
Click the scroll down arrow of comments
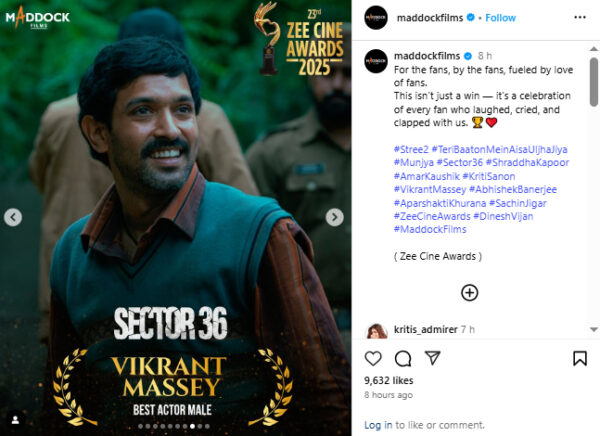pyautogui.click(x=594, y=329)
